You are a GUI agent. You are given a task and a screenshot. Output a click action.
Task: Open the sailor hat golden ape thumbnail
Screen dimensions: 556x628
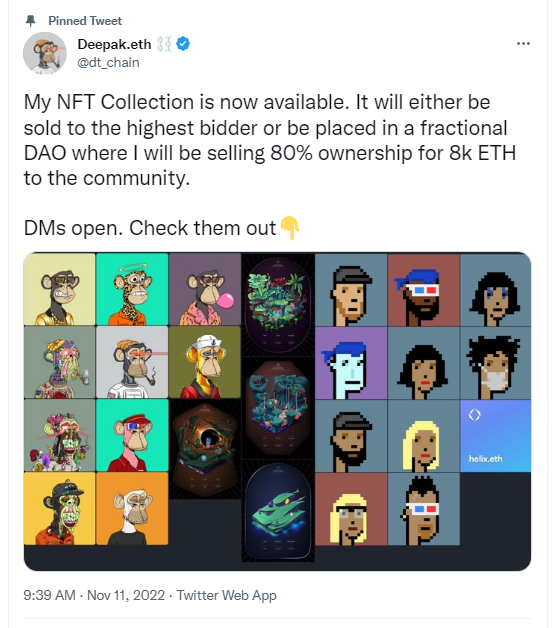(x=205, y=362)
